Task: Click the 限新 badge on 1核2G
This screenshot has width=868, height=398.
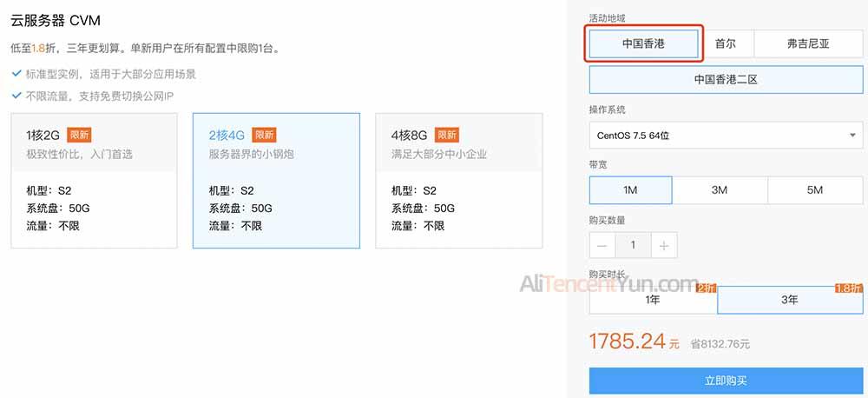Action: pos(79,135)
